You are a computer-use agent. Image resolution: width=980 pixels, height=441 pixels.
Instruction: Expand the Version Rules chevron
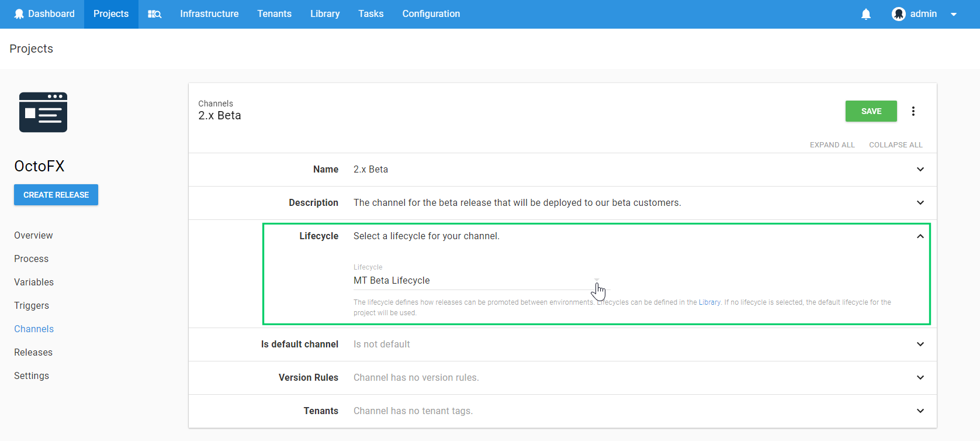coord(920,378)
